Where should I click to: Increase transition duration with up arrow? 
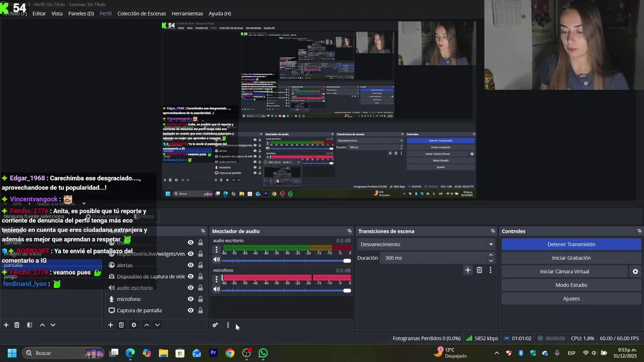coord(491,255)
